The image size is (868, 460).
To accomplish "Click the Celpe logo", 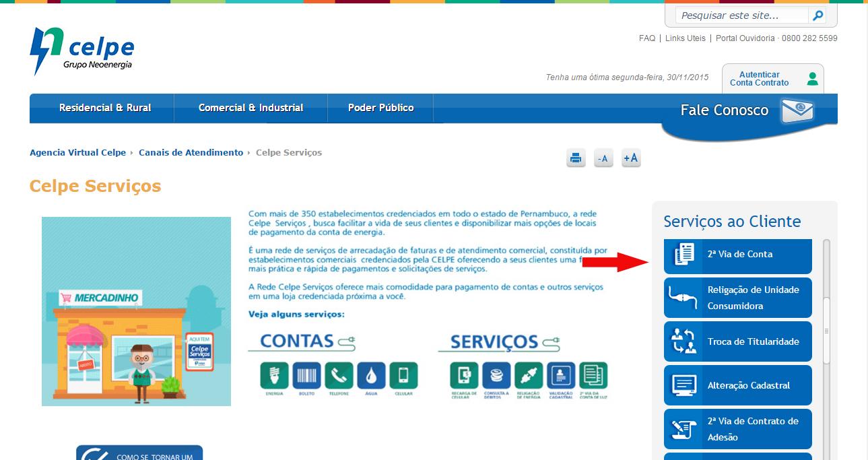I will 81,51.
